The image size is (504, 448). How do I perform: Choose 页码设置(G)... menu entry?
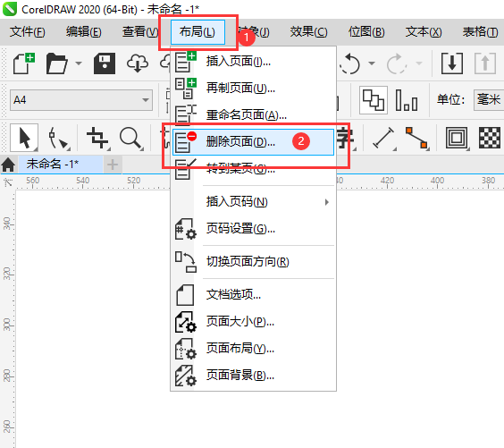(253, 229)
